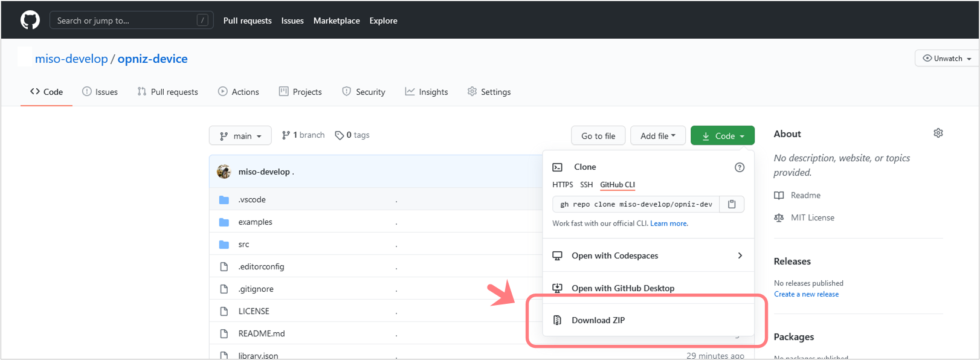This screenshot has width=980, height=360.
Task: Select the repository Issues tab
Action: point(100,92)
